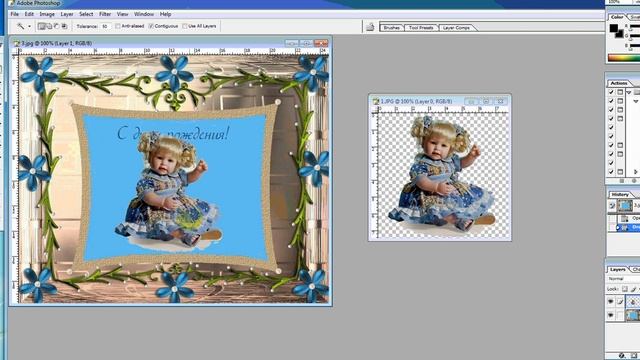Toggle the checkmark of last action row
The width and height of the screenshot is (640, 360).
coord(611,172)
